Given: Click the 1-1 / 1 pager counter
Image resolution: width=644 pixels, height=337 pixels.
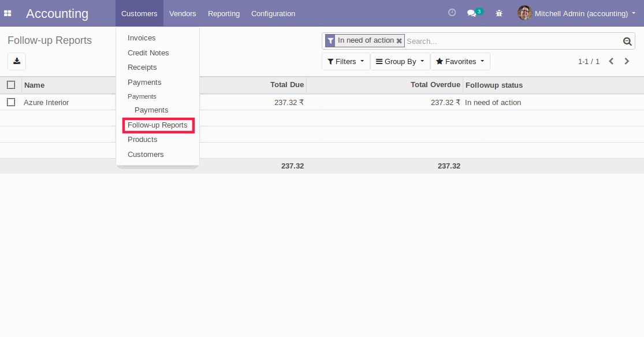Looking at the screenshot, I should 589,62.
